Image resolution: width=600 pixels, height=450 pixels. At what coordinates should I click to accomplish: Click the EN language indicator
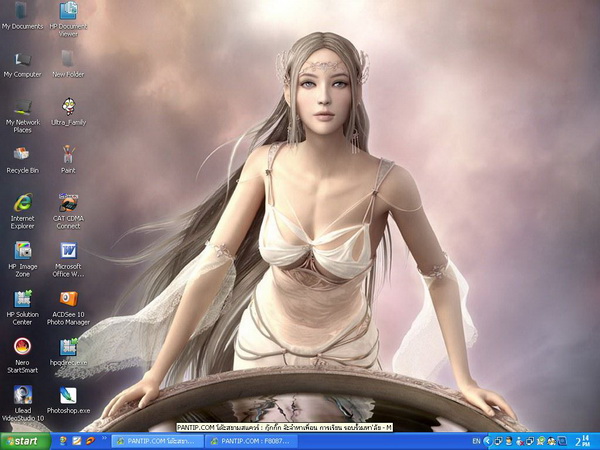(x=476, y=441)
